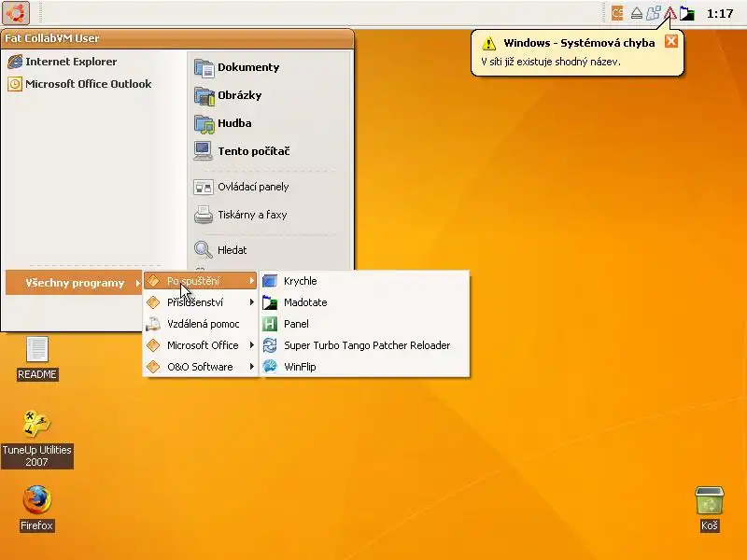Expand the O&O Software submenu
This screenshot has height=560, width=747.
(x=201, y=367)
